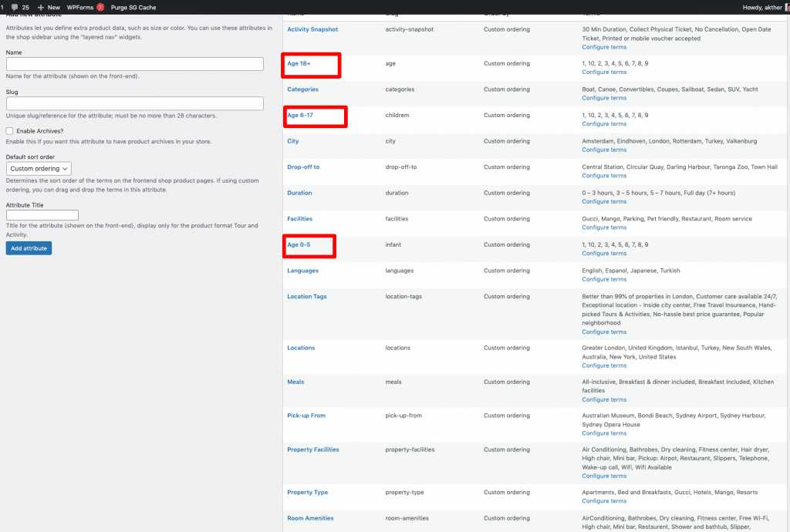Open the Room Amenities attribute link

(x=310, y=518)
